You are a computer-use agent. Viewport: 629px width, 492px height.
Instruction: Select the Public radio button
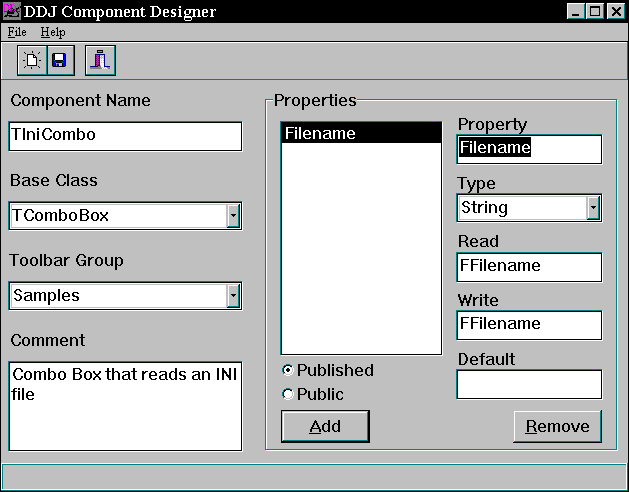288,394
